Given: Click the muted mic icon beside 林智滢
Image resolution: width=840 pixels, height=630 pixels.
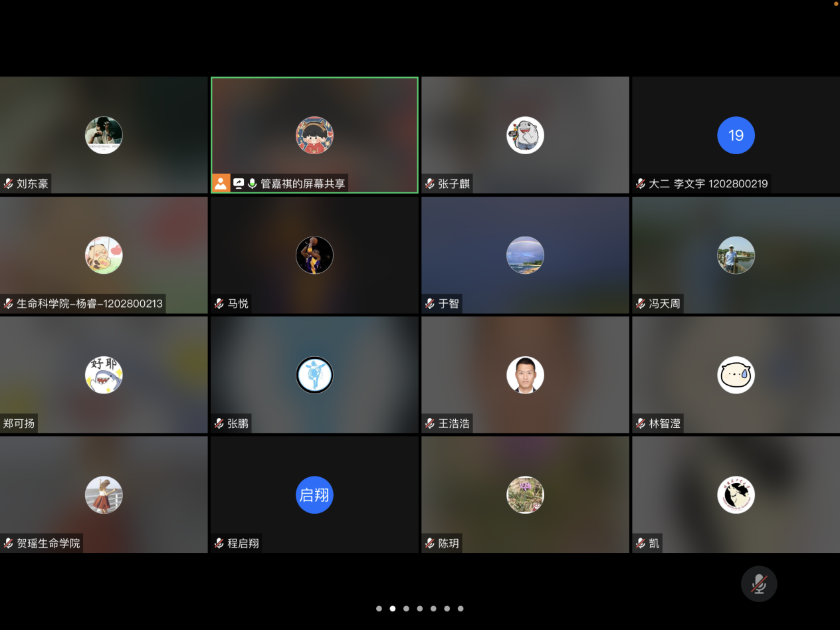Looking at the screenshot, I should coord(641,423).
